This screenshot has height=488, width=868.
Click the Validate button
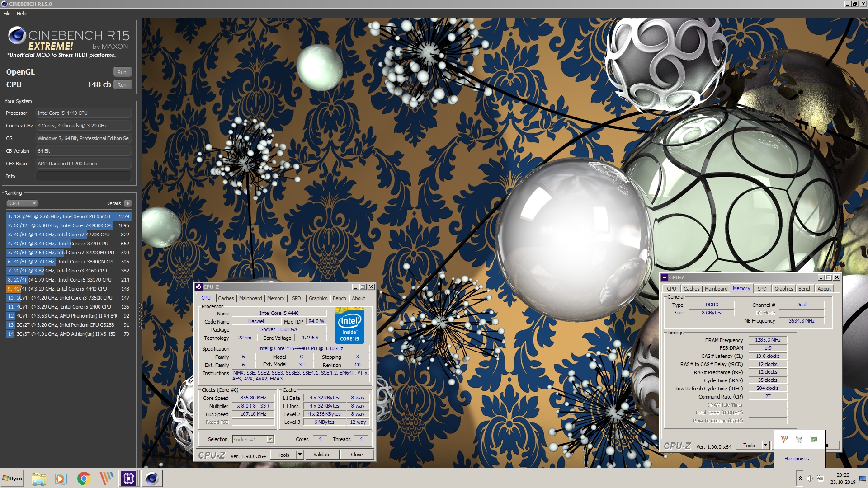(322, 455)
